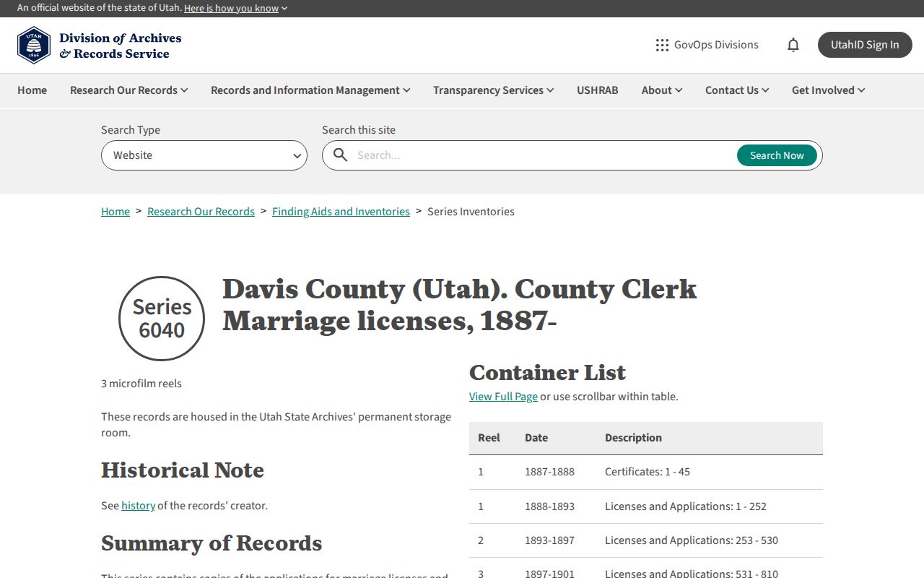Open the Search Type dropdown
The width and height of the screenshot is (924, 578).
click(x=204, y=155)
